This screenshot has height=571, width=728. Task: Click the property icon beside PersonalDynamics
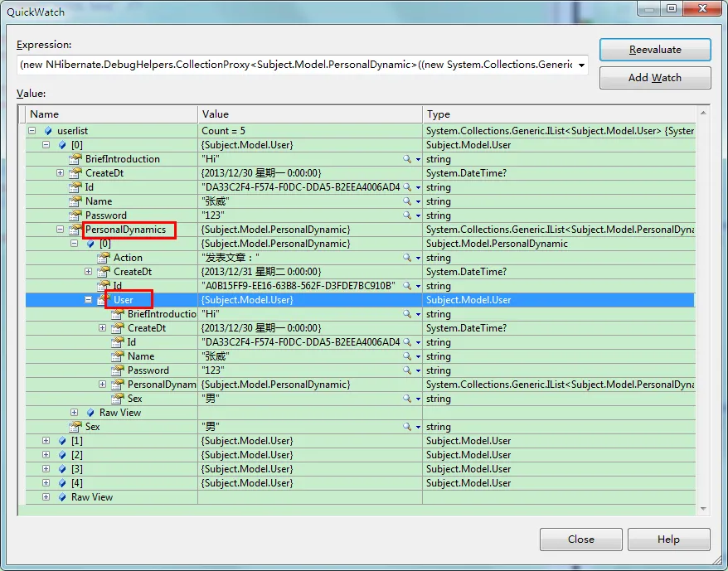coord(75,230)
